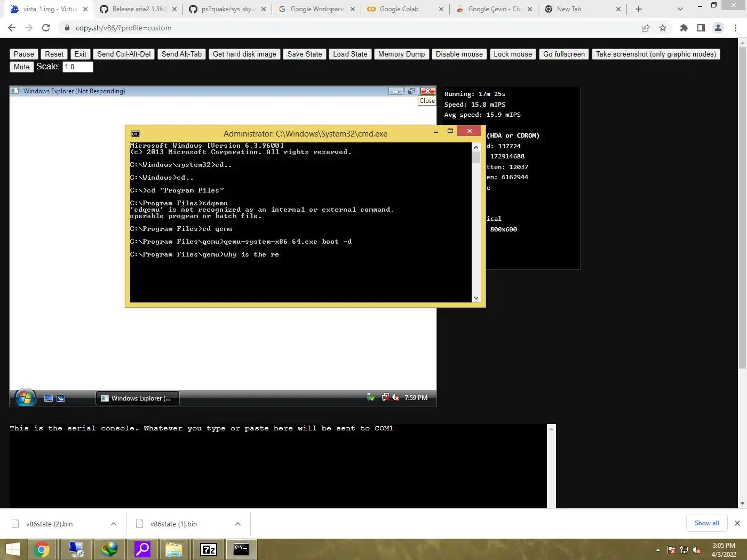
Task: Click inside the serial console text area
Action: pos(278,466)
